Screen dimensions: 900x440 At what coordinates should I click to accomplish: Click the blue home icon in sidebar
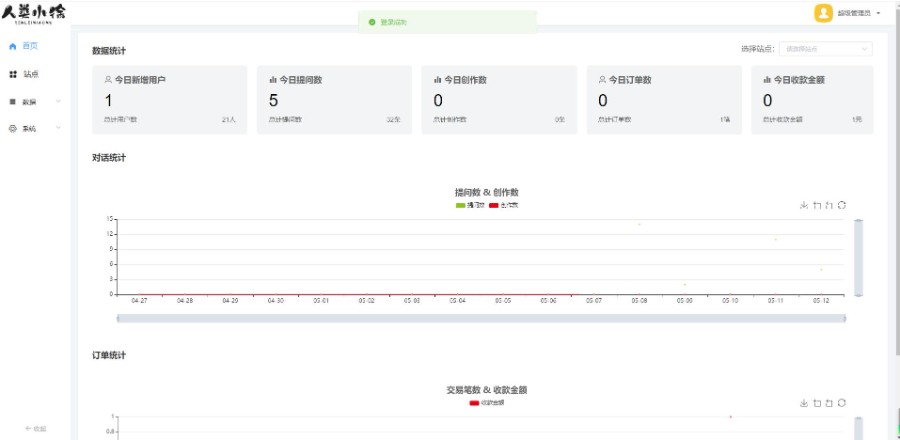13,46
